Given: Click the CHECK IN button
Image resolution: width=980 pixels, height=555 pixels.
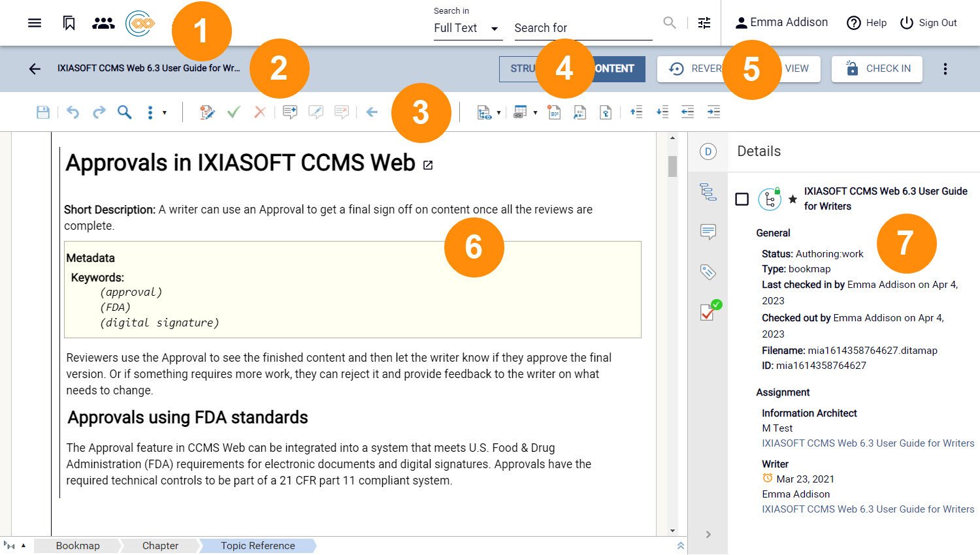Looking at the screenshot, I should point(877,69).
